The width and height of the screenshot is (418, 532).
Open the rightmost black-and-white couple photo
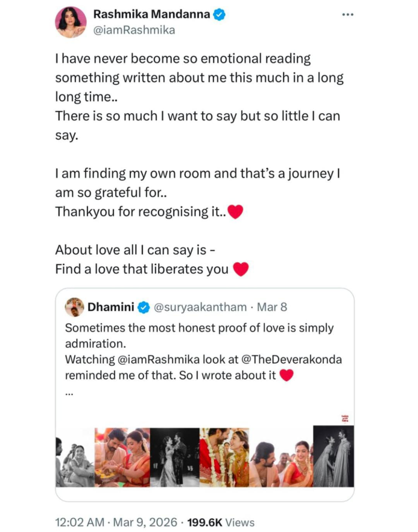[333, 456]
